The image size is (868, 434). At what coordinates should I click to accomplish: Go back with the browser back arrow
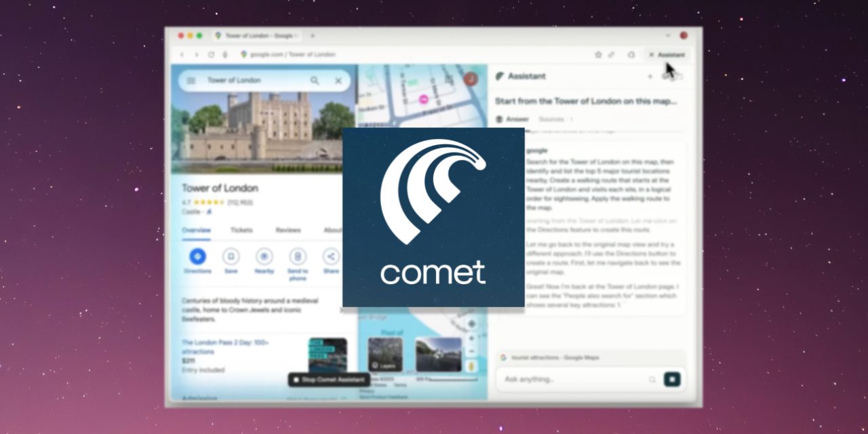click(182, 54)
